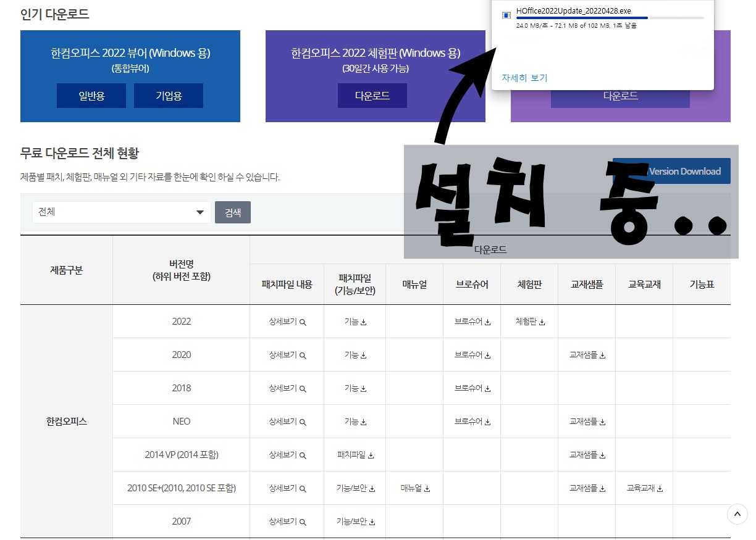View 상세보기 for version 2022
Screen dimensions: 756x540
coord(287,322)
